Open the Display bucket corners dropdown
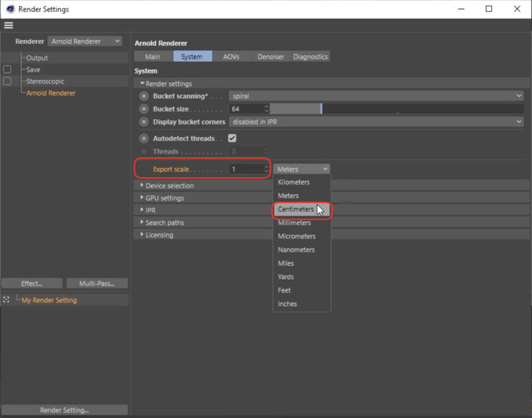532x418 pixels. point(376,122)
